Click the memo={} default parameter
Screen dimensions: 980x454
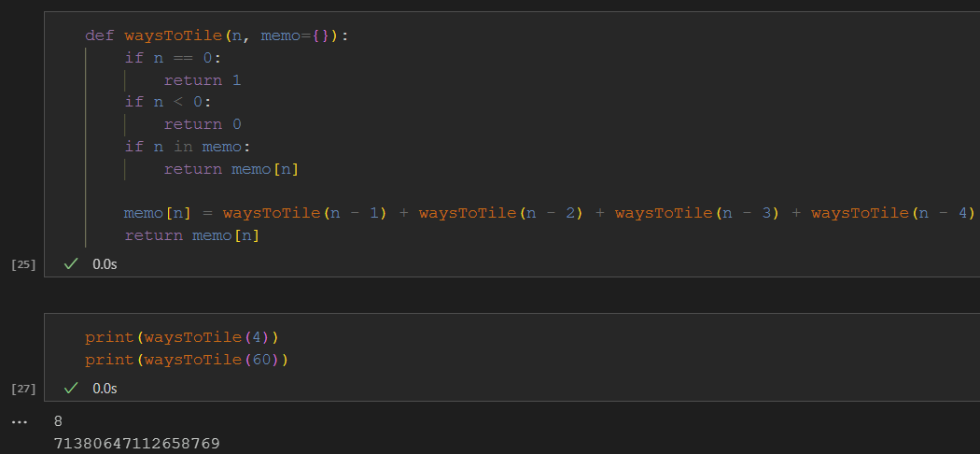pos(294,35)
